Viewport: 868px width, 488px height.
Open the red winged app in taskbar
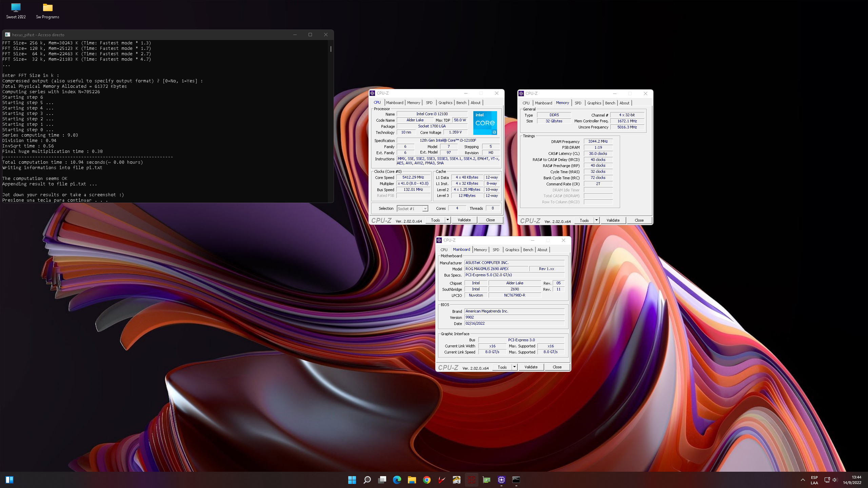442,480
